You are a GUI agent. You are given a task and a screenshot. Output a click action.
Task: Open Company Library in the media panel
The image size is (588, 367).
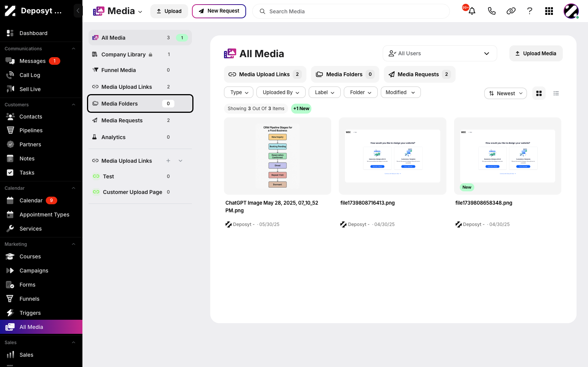140,54
